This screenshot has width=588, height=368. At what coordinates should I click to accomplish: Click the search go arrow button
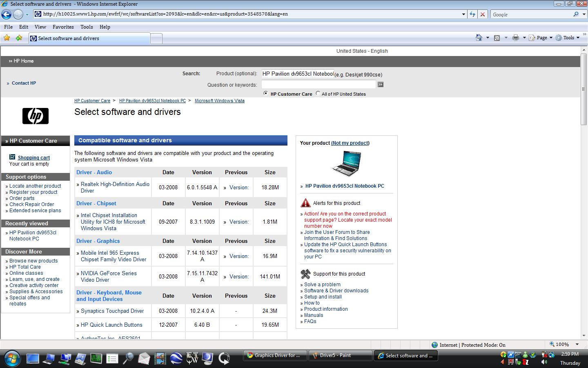(381, 85)
